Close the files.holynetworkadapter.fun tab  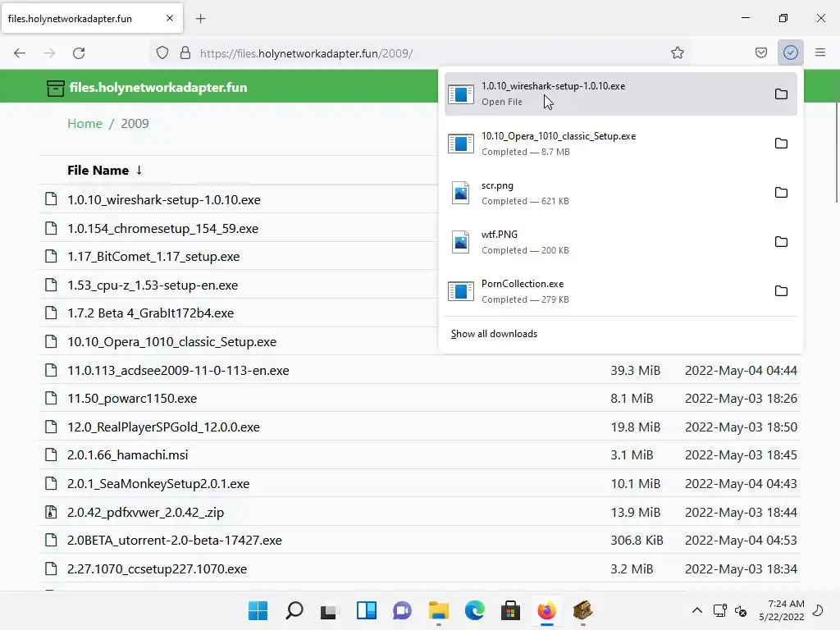(x=170, y=18)
